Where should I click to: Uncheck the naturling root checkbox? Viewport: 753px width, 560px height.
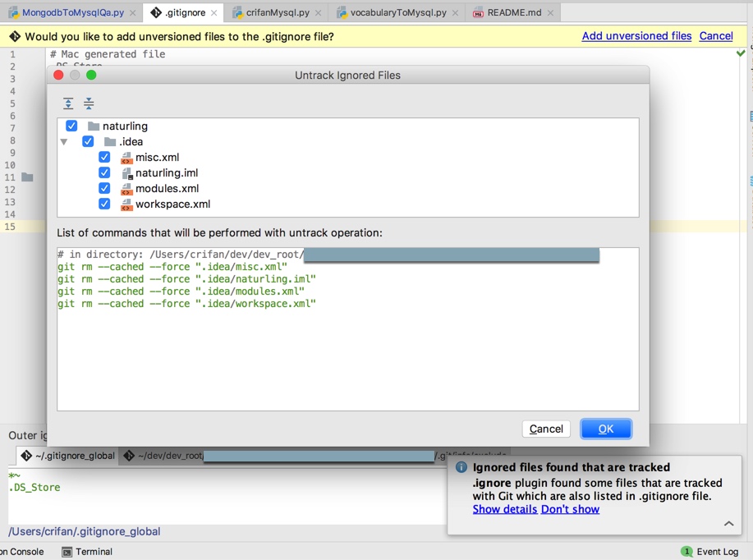pos(71,126)
